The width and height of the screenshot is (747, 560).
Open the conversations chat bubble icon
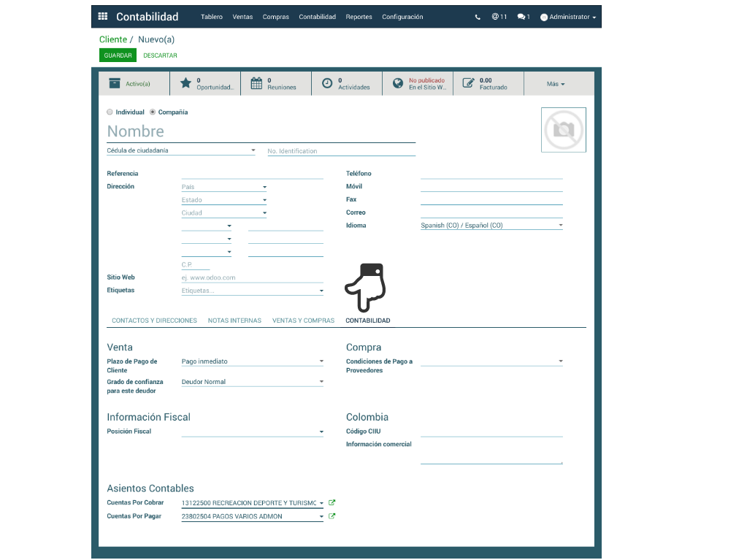coord(523,17)
